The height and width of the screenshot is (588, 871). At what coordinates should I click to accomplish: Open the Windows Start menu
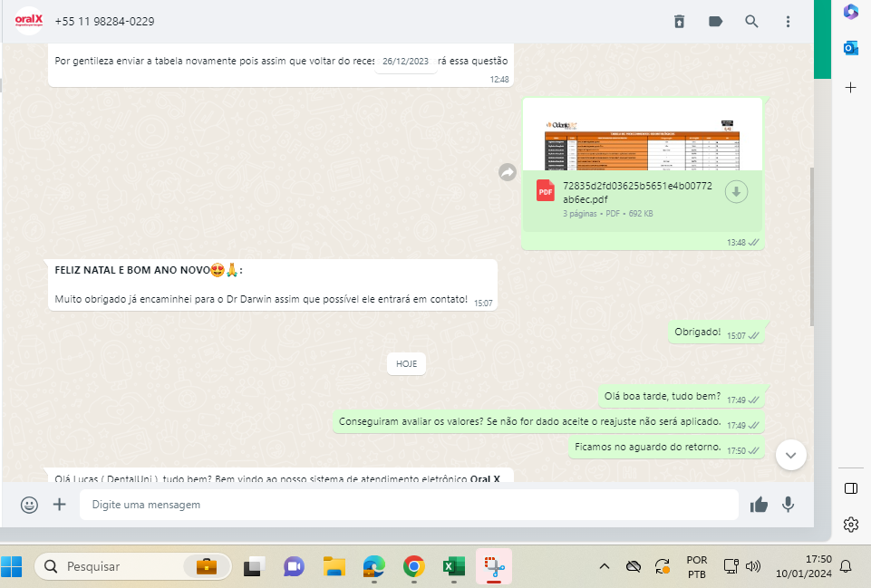point(12,566)
